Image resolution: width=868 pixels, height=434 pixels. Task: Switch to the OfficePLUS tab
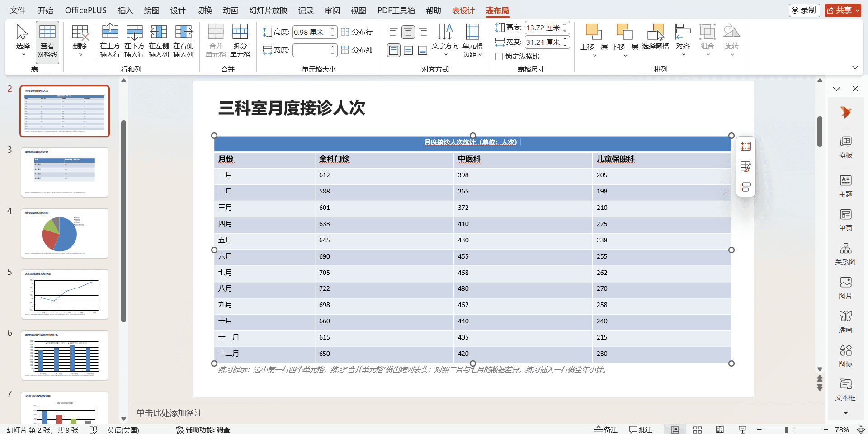pyautogui.click(x=86, y=10)
